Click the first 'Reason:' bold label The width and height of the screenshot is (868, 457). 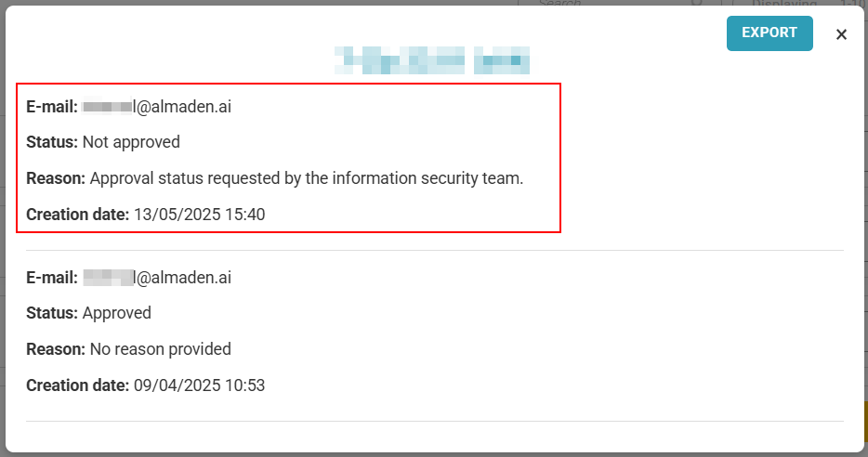click(56, 178)
